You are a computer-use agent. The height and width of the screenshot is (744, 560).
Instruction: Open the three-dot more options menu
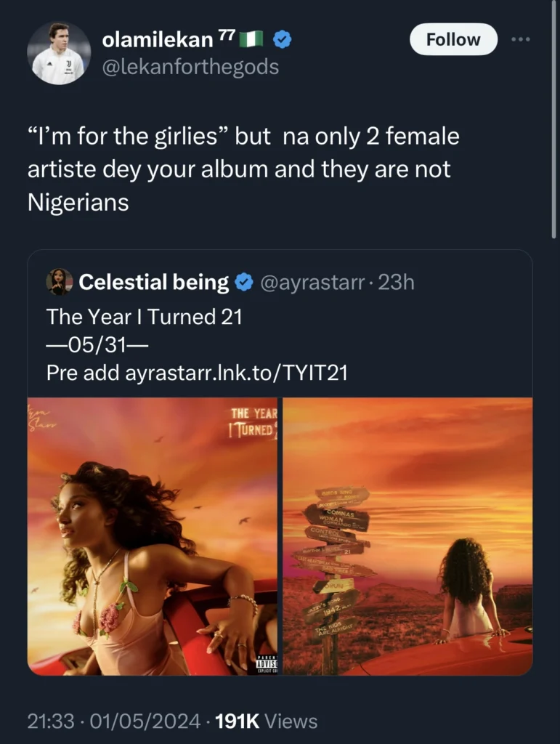[521, 39]
